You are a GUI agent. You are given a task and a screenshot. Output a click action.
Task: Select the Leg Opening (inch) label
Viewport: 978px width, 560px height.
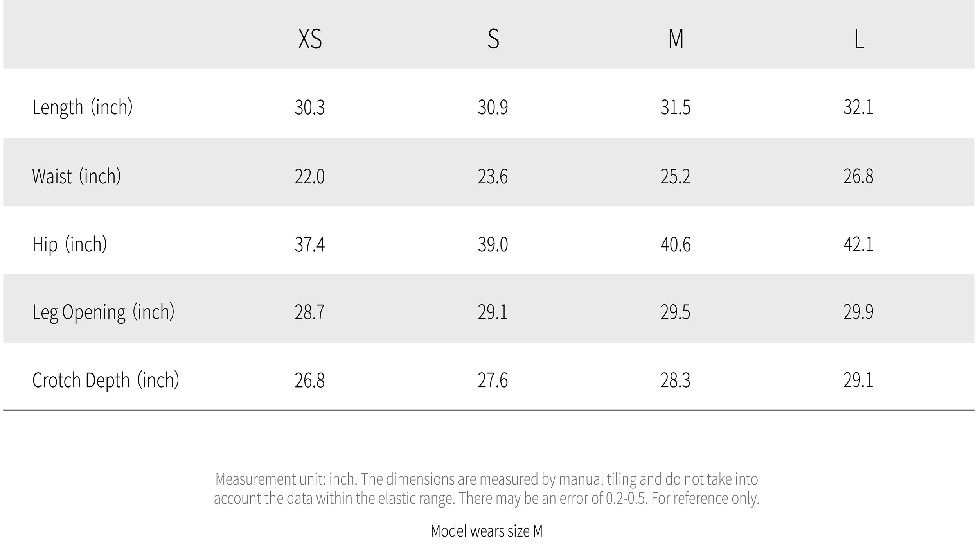click(103, 312)
